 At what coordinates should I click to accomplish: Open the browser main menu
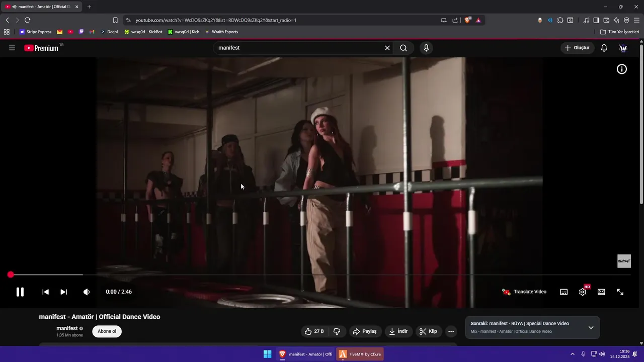click(x=636, y=20)
